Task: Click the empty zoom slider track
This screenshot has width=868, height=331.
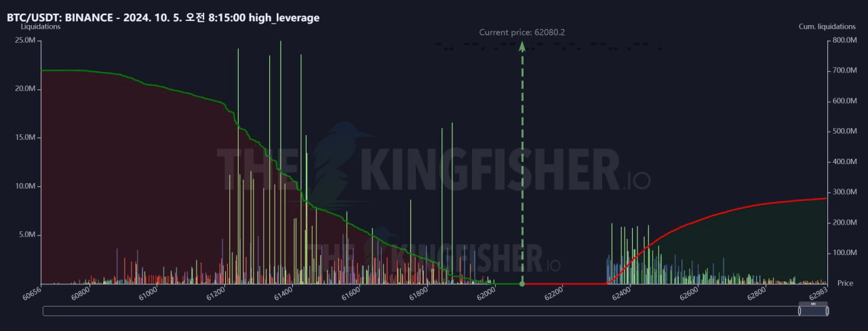Action: click(x=420, y=311)
